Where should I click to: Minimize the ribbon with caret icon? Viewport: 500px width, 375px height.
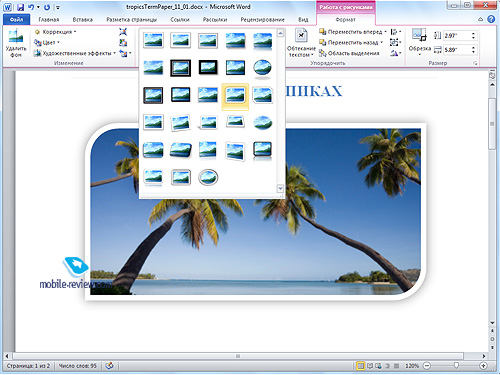point(480,19)
